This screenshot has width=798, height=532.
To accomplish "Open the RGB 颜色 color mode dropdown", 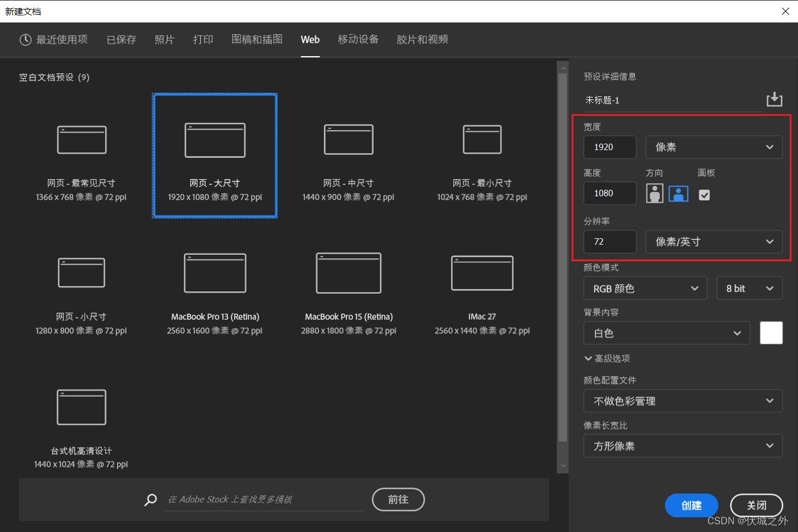I will coord(645,288).
